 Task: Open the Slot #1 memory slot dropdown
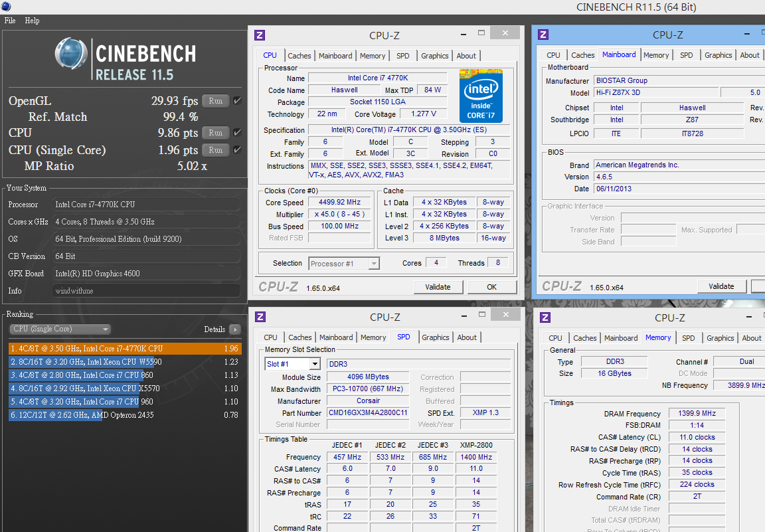pos(292,364)
